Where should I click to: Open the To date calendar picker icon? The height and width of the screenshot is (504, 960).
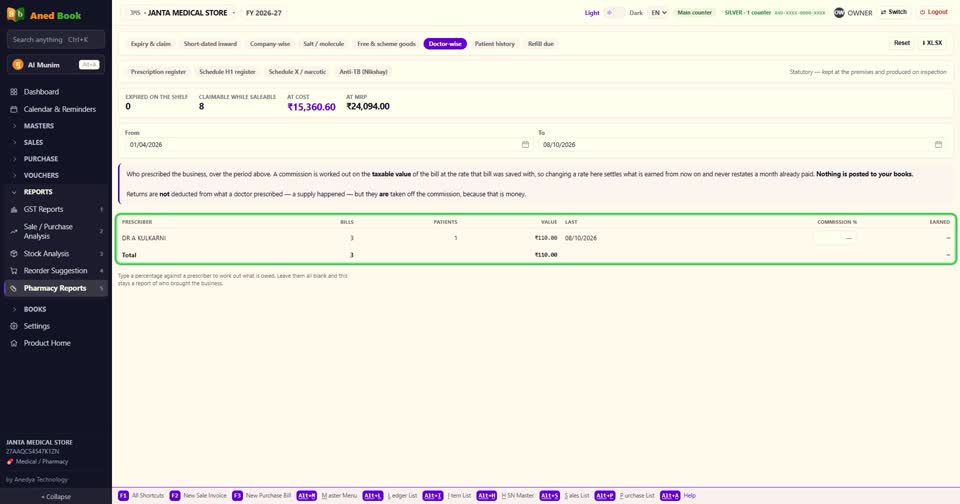pyautogui.click(x=938, y=145)
